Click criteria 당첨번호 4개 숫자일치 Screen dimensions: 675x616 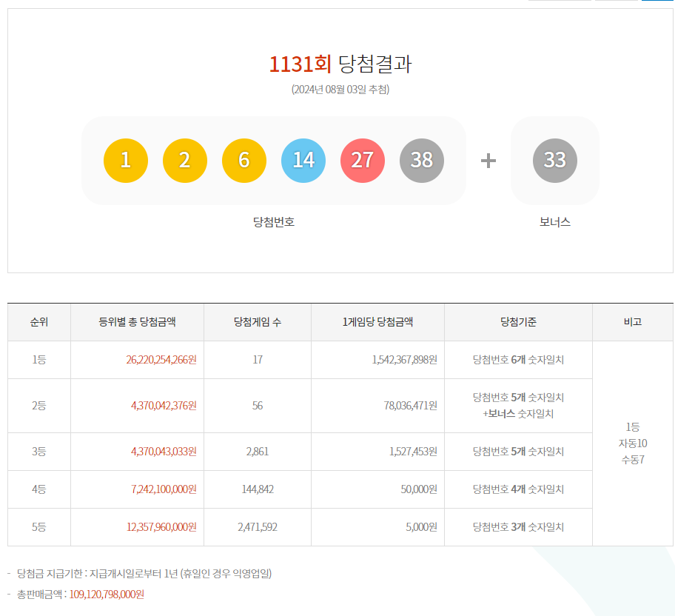pyautogui.click(x=518, y=489)
